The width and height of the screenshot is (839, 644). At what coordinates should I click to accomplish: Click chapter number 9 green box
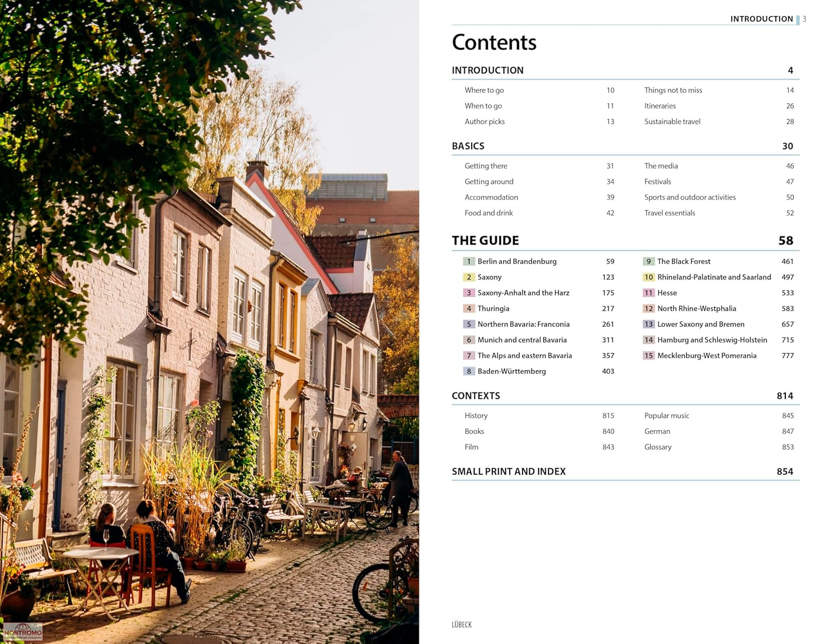point(649,261)
